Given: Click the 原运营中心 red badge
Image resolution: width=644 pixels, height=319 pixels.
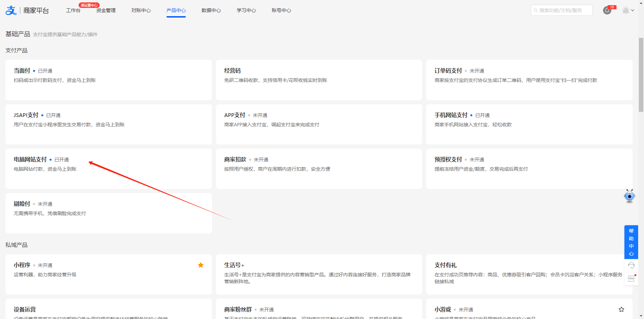Looking at the screenshot, I should click(89, 5).
